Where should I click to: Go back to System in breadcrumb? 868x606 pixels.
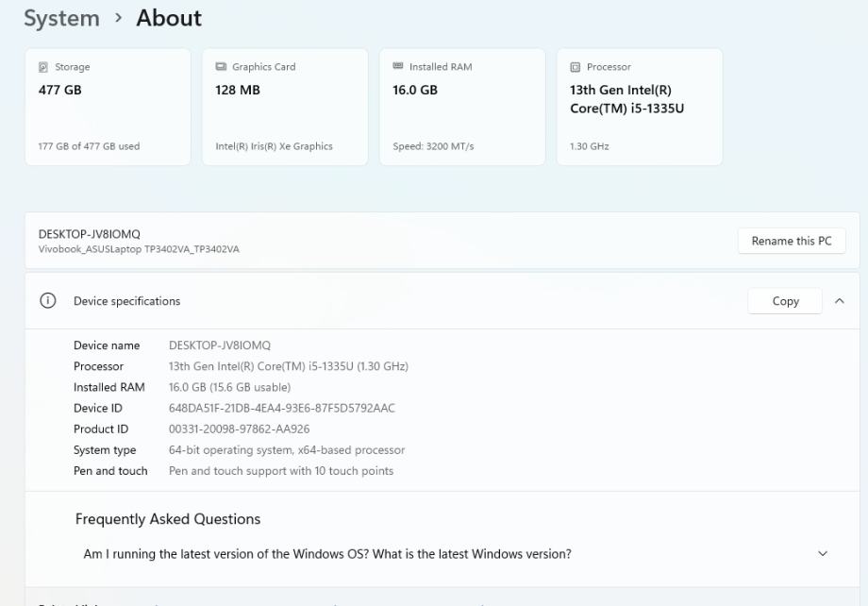pyautogui.click(x=61, y=18)
